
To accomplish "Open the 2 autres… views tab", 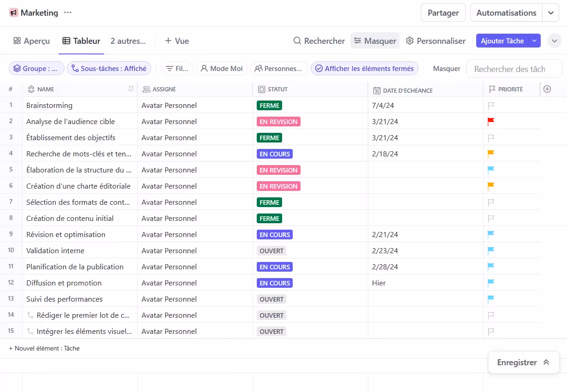I will point(128,41).
